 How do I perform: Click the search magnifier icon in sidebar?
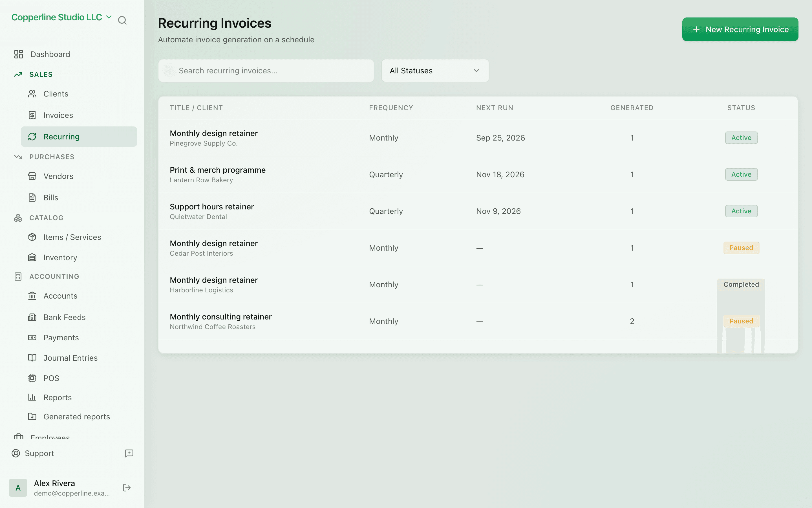(x=122, y=21)
